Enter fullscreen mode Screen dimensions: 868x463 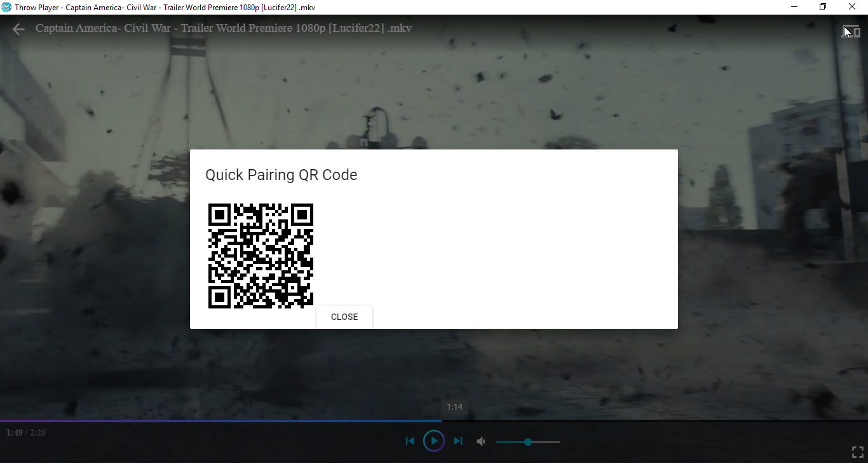pyautogui.click(x=857, y=452)
